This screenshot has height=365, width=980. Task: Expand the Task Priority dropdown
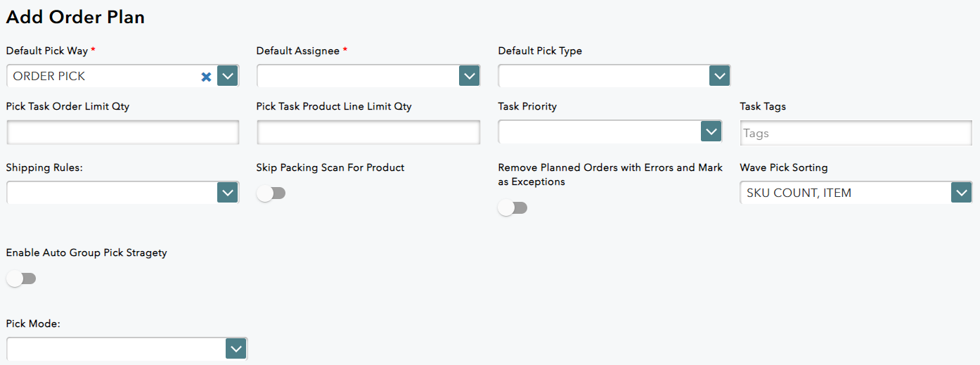[711, 132]
